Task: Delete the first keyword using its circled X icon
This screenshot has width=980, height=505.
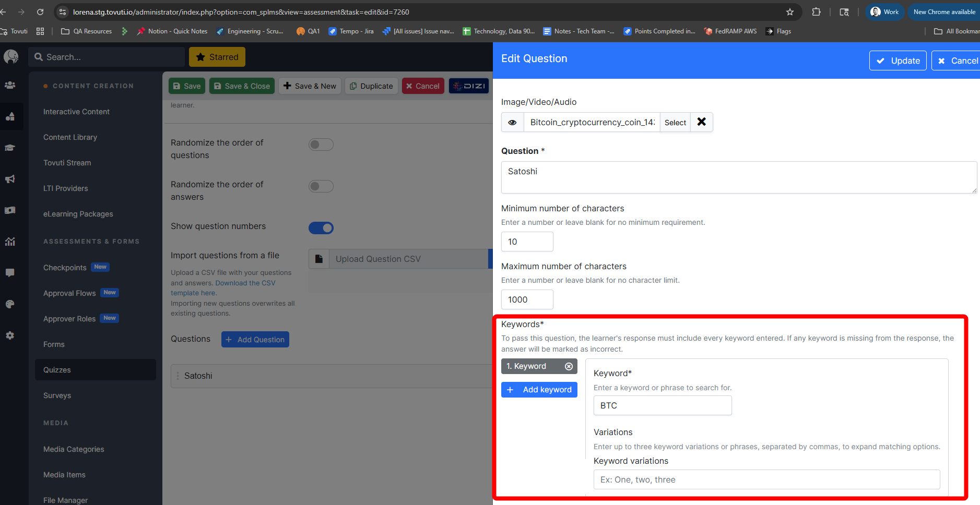Action: [x=569, y=367]
